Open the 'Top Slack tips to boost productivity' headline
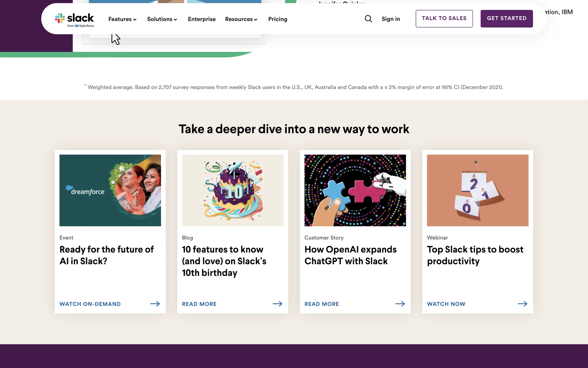This screenshot has width=588, height=368. [475, 255]
